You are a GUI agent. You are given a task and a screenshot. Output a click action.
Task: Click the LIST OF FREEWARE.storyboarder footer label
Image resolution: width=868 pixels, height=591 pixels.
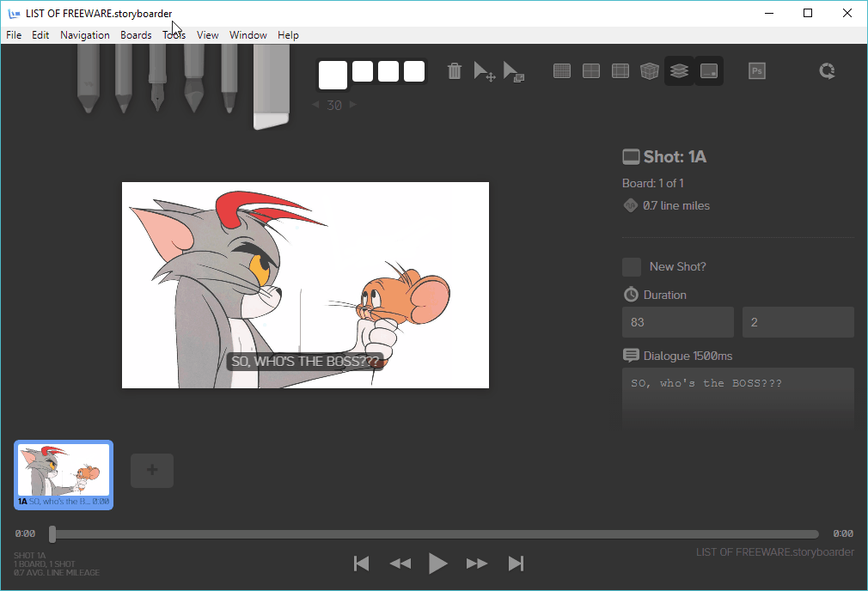coord(775,551)
